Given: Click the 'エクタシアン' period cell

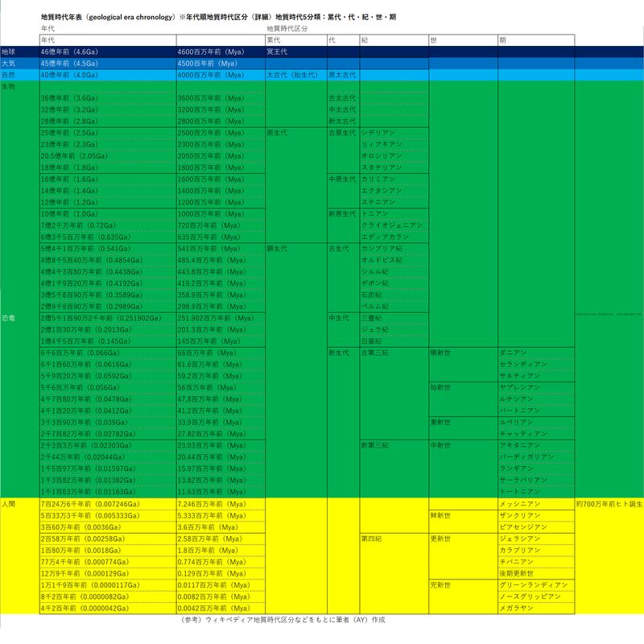Looking at the screenshot, I should tap(382, 191).
